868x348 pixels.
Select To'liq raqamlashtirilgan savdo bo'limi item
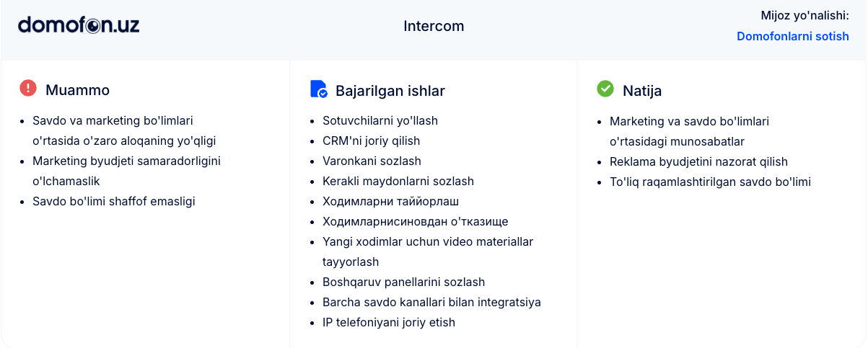710,182
